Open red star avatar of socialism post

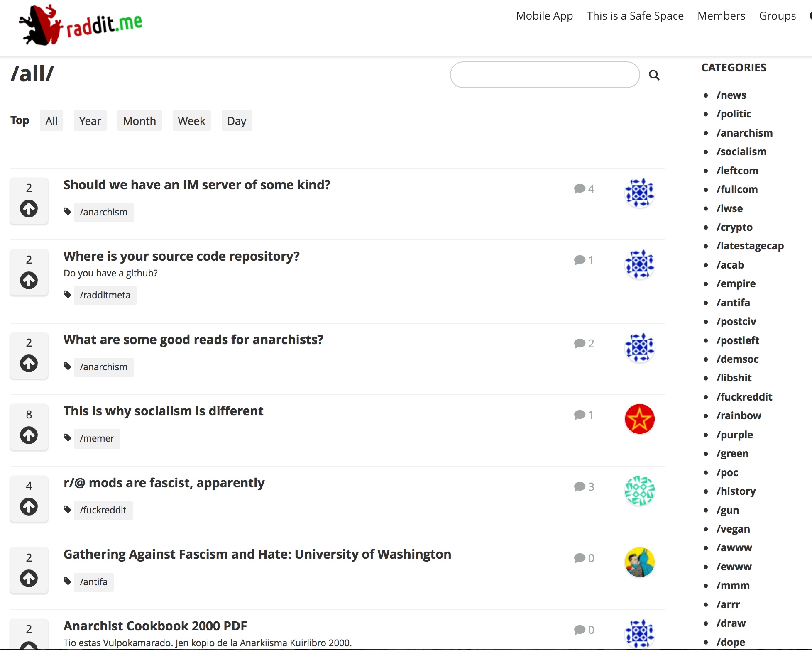coord(640,419)
